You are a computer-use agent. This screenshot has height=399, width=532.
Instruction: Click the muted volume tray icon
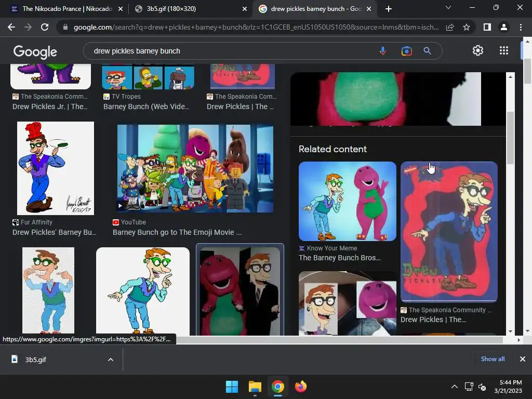point(482,387)
